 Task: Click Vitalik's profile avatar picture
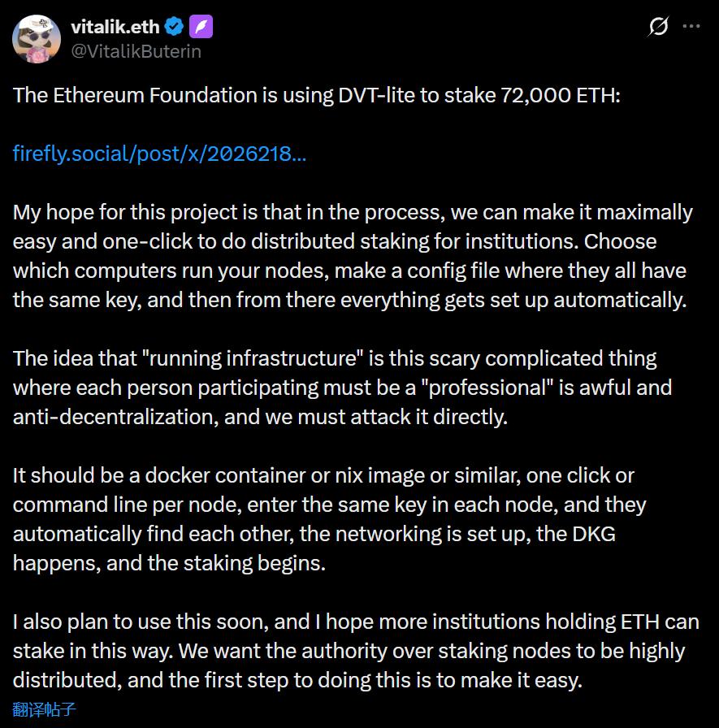point(35,38)
